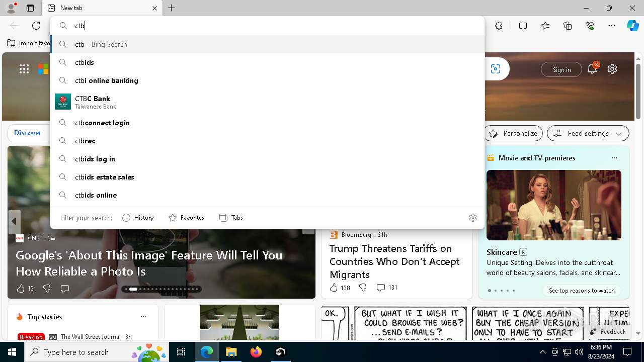Screen dimensions: 644x362
Task: Open the Action Center notifications icon
Action: pos(627,352)
